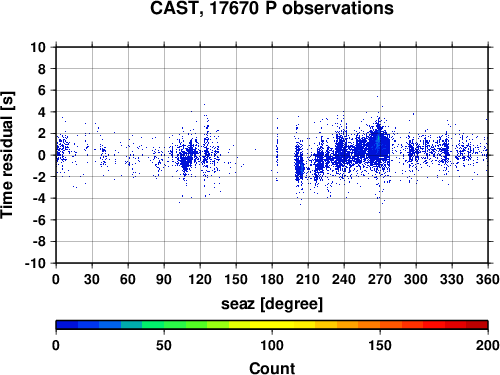Viewport: 500px width, 375px height.
Task: Click the x-axis tick label 180
Action: [272, 279]
